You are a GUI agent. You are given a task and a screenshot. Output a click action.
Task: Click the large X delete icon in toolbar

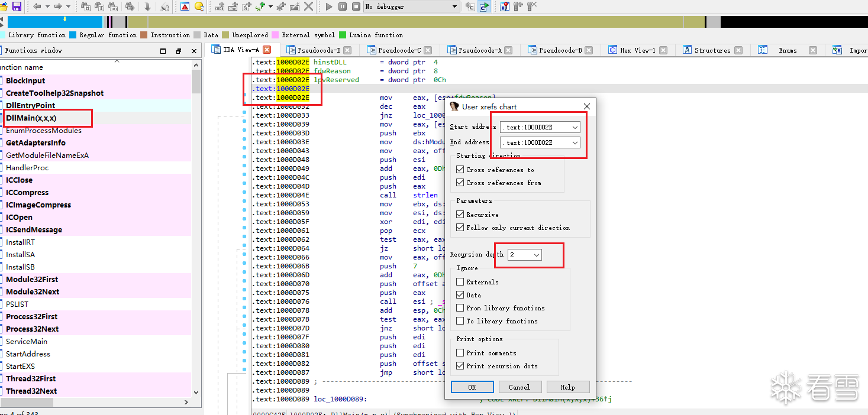pos(308,7)
